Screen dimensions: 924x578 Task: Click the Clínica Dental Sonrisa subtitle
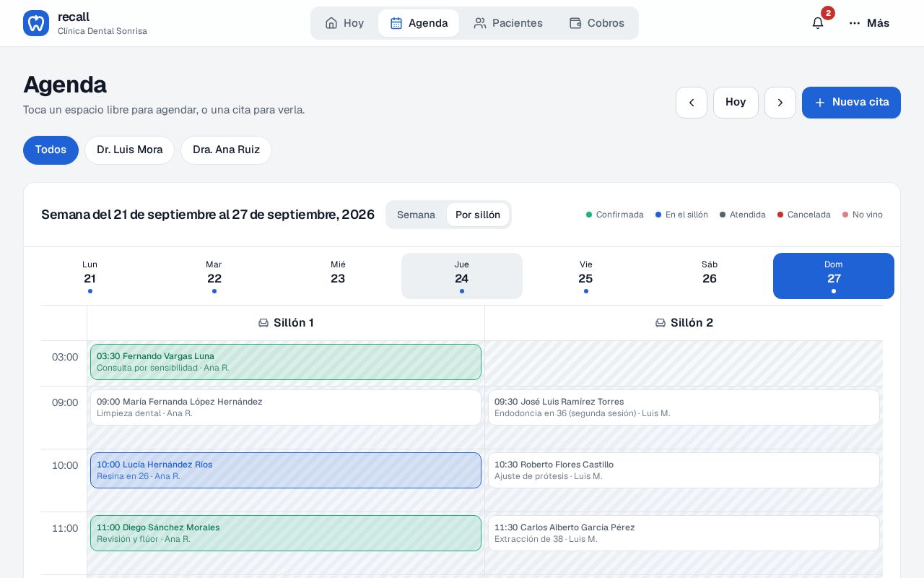coord(103,31)
